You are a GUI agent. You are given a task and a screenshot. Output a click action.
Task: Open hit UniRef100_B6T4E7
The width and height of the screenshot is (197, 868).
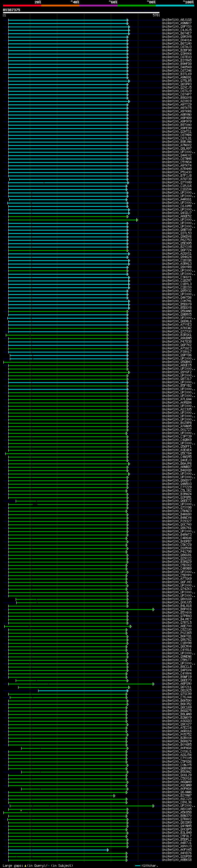(177, 33)
